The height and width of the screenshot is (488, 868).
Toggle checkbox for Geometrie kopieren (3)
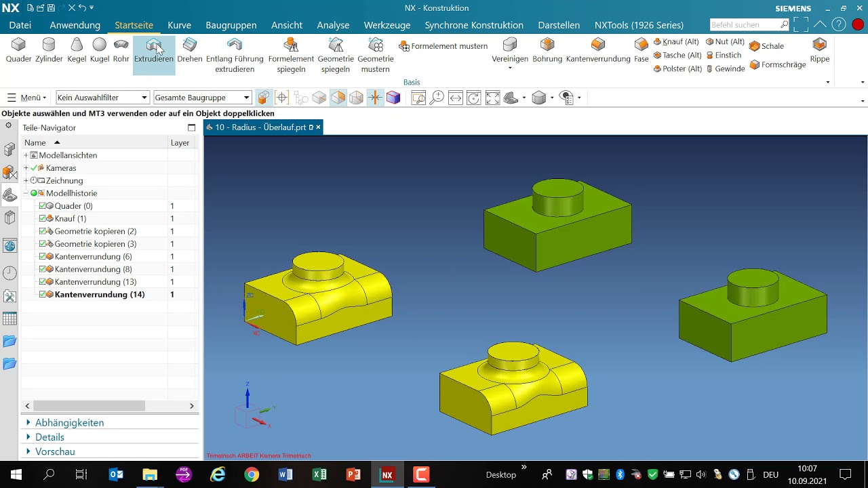tap(43, 244)
